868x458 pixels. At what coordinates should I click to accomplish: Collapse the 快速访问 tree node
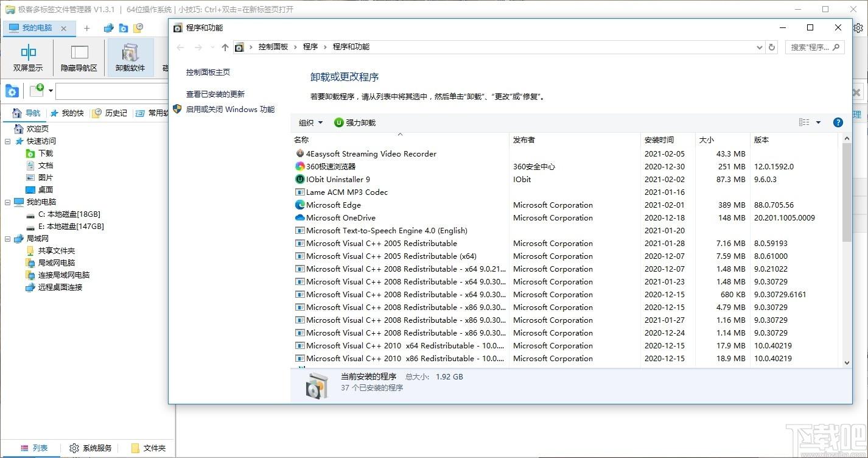[x=8, y=141]
